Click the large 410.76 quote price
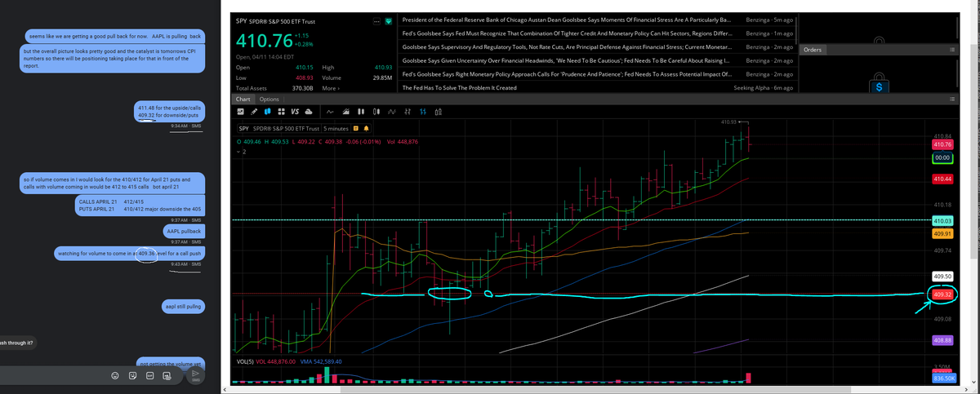Viewport: 980px width, 394px height. (263, 40)
